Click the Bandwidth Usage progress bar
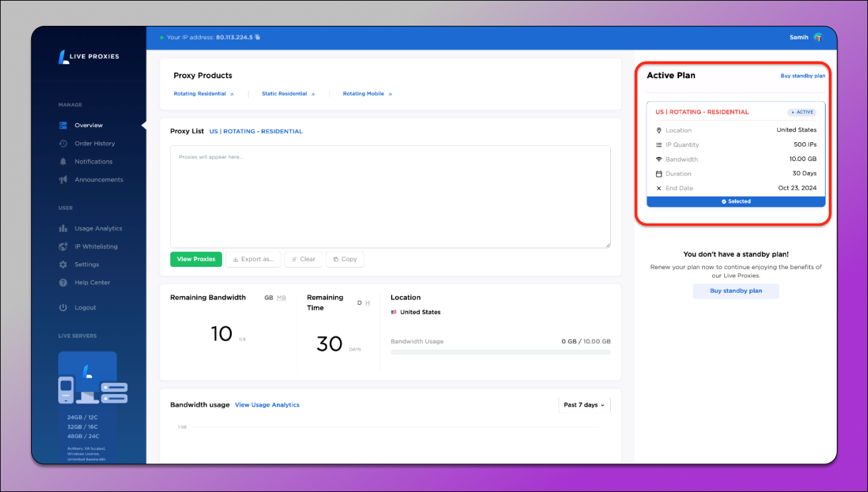 (501, 352)
